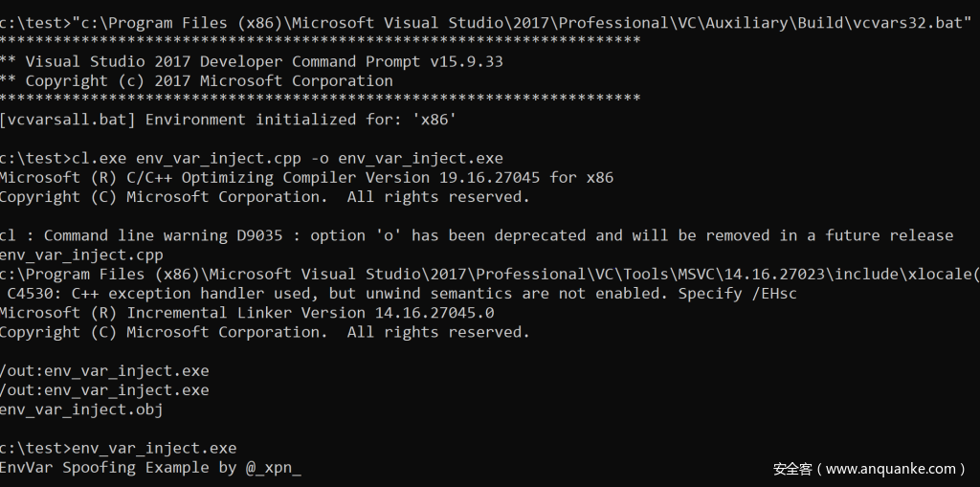Screen dimensions: 980x487
Task: Click the linker Copyright (C) Microsoft Corporation line
Action: click(x=264, y=332)
